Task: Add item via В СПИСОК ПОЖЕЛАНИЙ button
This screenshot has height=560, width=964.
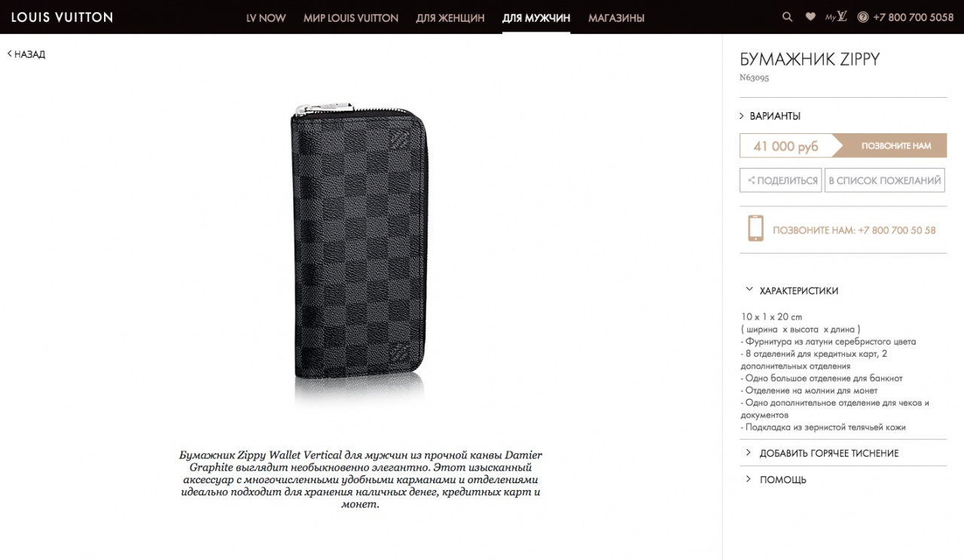Action: 884,181
